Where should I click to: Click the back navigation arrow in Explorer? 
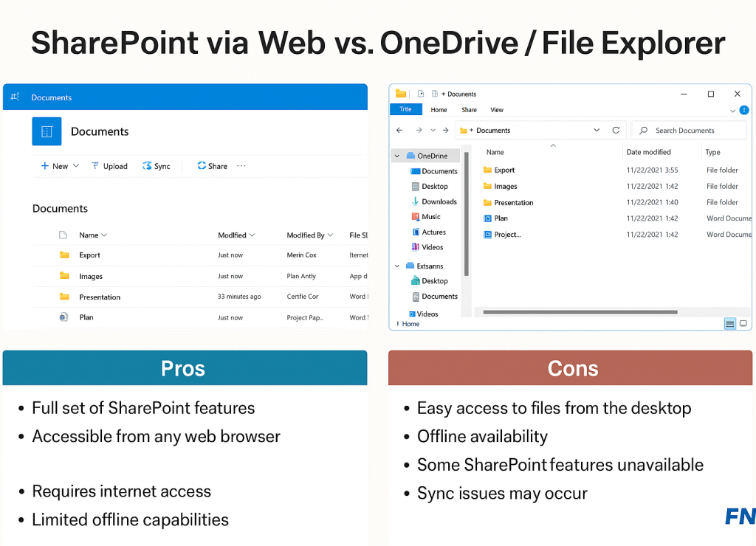tap(399, 130)
